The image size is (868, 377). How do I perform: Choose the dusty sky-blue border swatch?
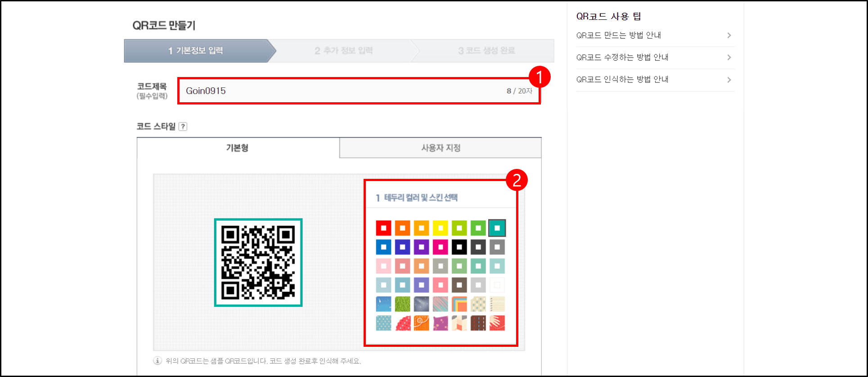(x=403, y=285)
